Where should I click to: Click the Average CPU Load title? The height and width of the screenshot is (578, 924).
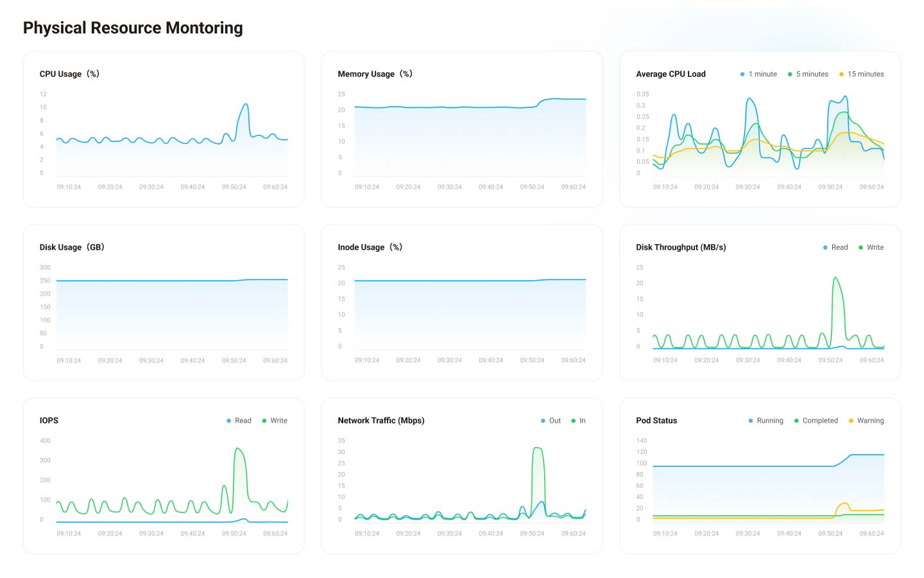[x=671, y=74]
